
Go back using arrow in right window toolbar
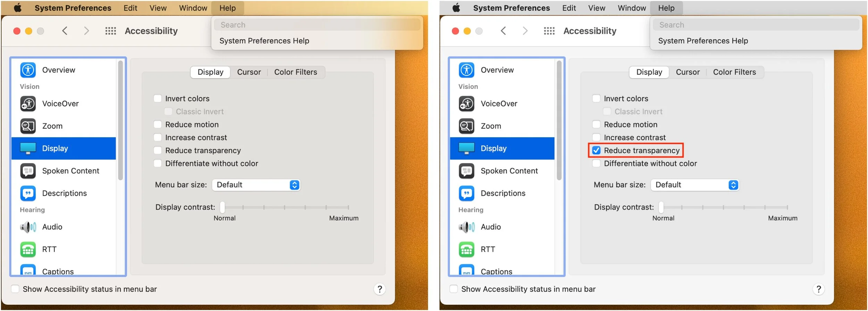point(503,31)
